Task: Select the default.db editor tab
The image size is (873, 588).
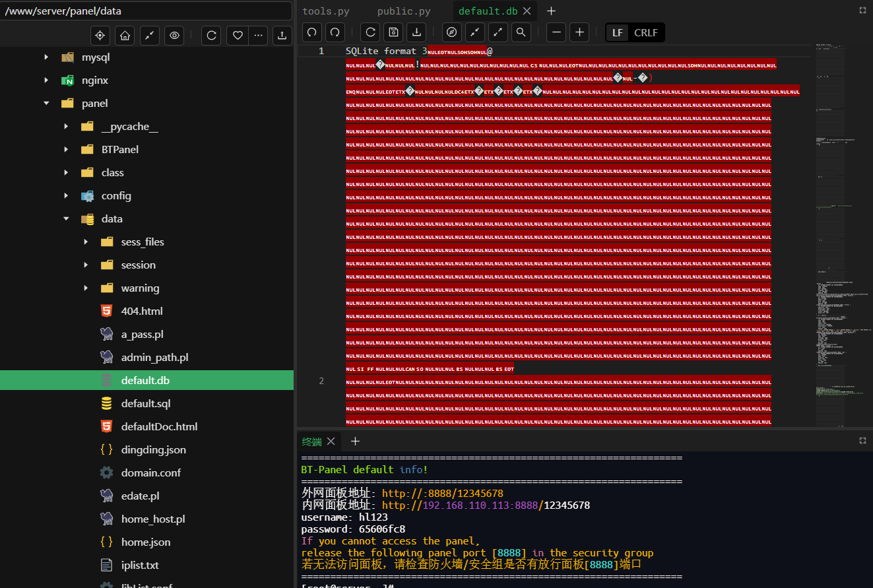Action: click(x=488, y=11)
